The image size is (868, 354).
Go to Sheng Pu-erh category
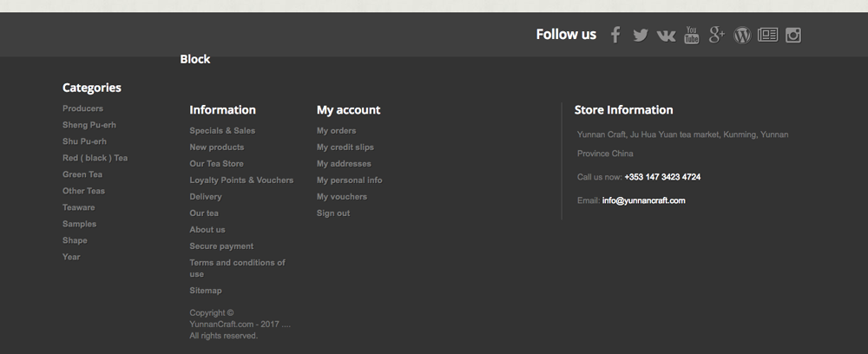[89, 125]
